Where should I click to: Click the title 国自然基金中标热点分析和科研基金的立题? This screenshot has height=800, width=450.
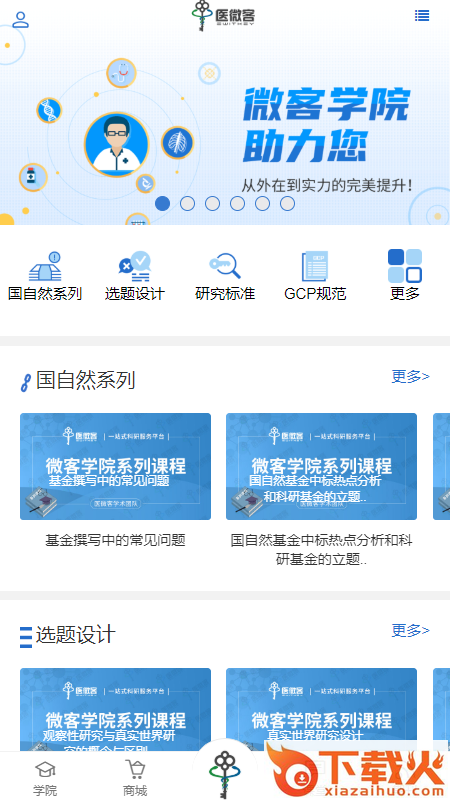[321, 550]
